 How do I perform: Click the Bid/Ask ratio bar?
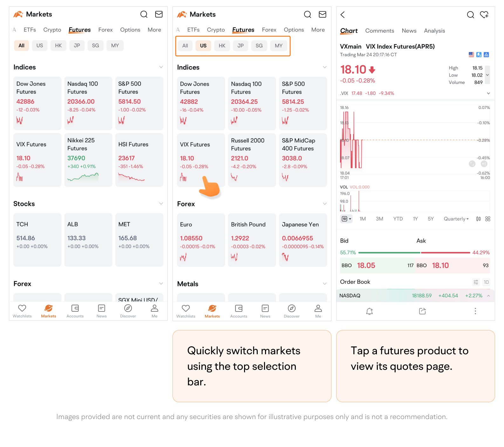click(414, 253)
